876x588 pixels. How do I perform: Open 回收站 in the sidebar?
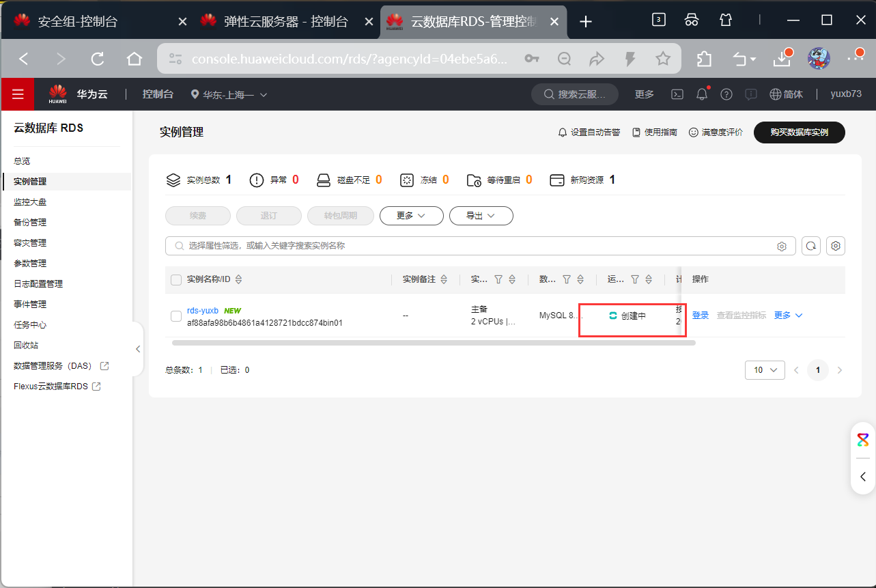click(26, 345)
